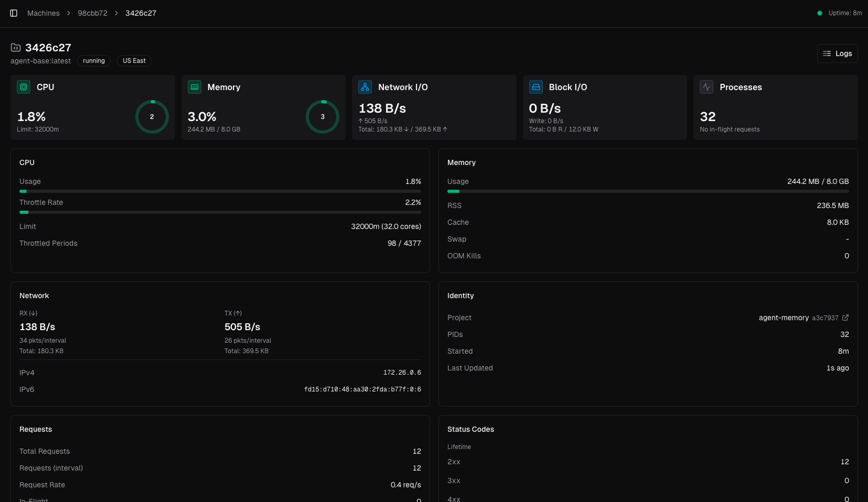Image resolution: width=868 pixels, height=502 pixels.
Task: Click the CPU Usage progress bar
Action: pos(220,191)
